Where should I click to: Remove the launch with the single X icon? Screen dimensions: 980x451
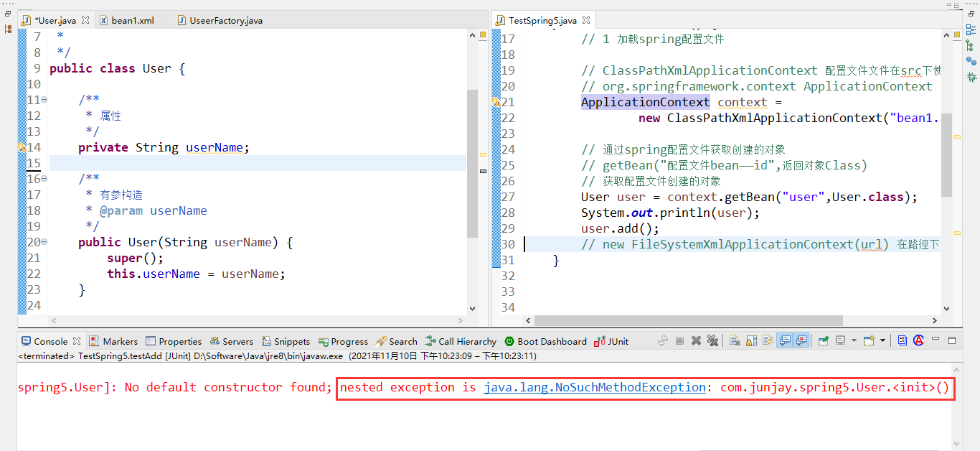pyautogui.click(x=696, y=340)
